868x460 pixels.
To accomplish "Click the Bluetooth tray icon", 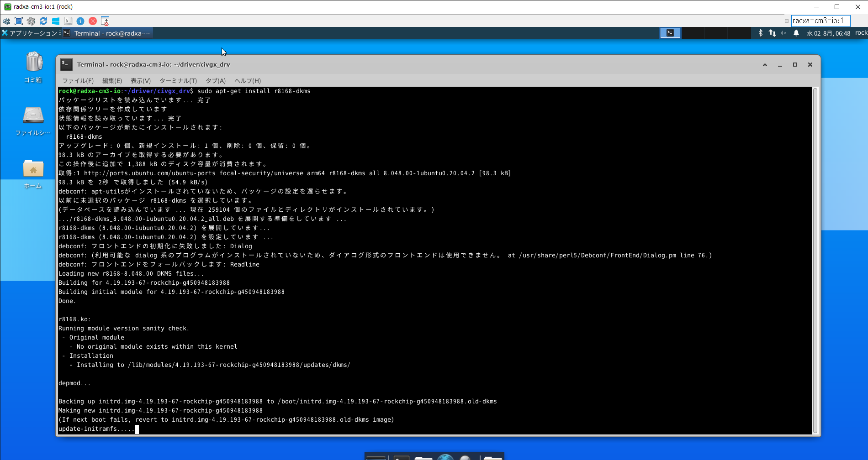I will 761,33.
